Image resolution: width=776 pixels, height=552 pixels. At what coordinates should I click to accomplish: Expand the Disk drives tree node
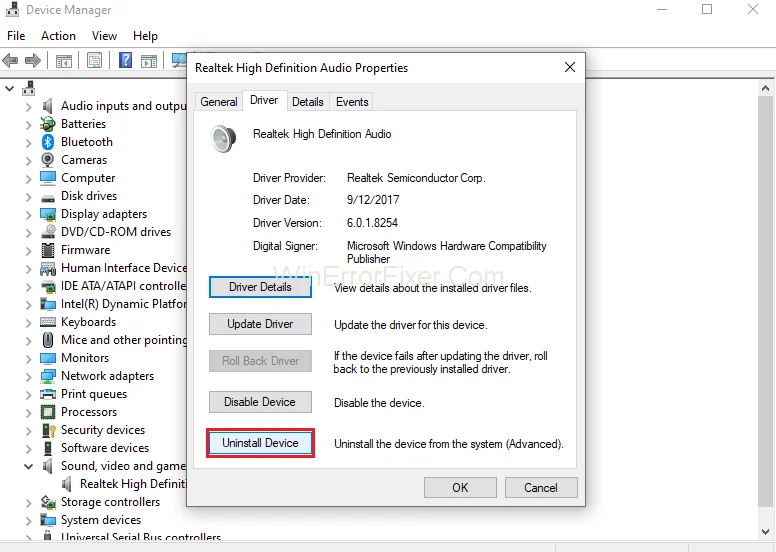[x=28, y=197]
